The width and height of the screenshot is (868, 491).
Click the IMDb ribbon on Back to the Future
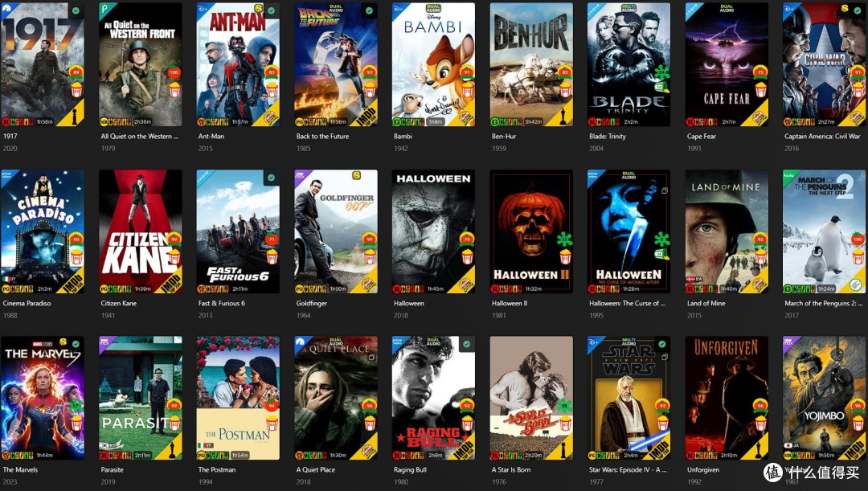point(366,116)
